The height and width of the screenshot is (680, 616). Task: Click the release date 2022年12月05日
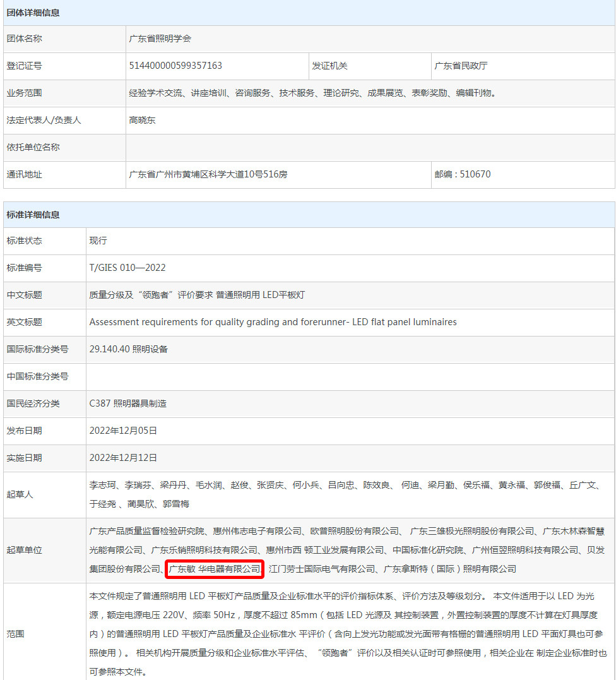(123, 431)
